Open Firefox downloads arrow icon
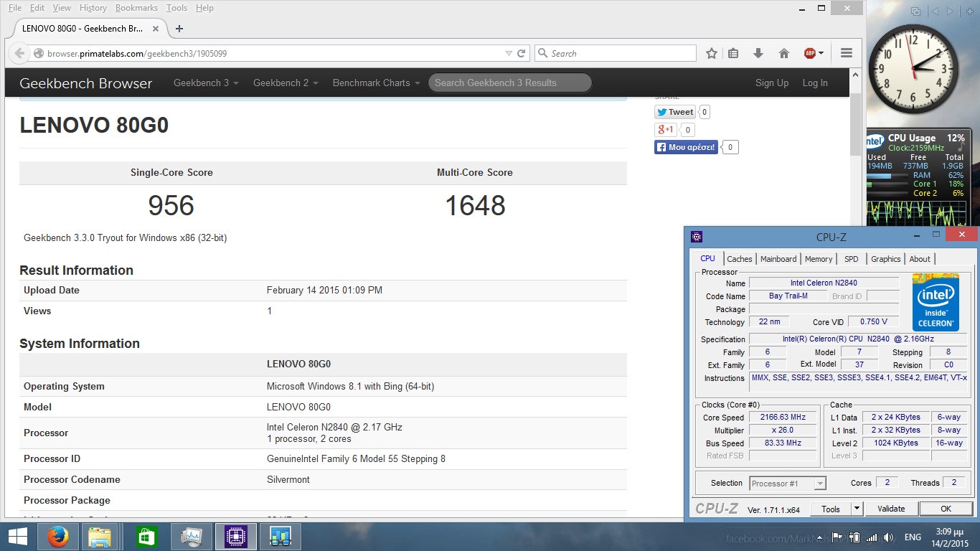980x551 pixels. click(758, 53)
